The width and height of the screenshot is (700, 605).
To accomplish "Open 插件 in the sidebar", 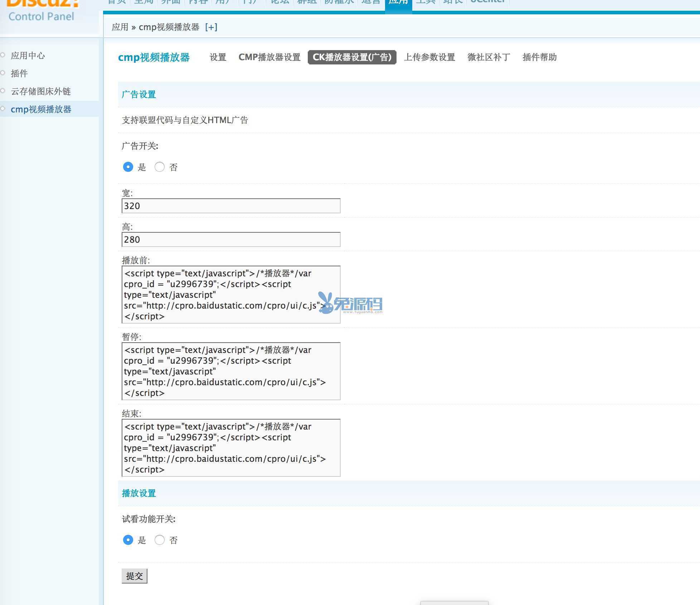I will click(x=19, y=73).
